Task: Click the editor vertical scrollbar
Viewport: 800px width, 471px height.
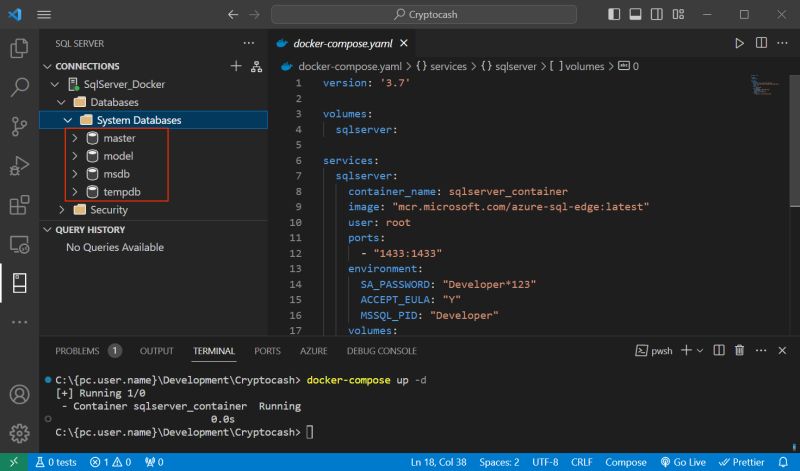Action: click(795, 140)
